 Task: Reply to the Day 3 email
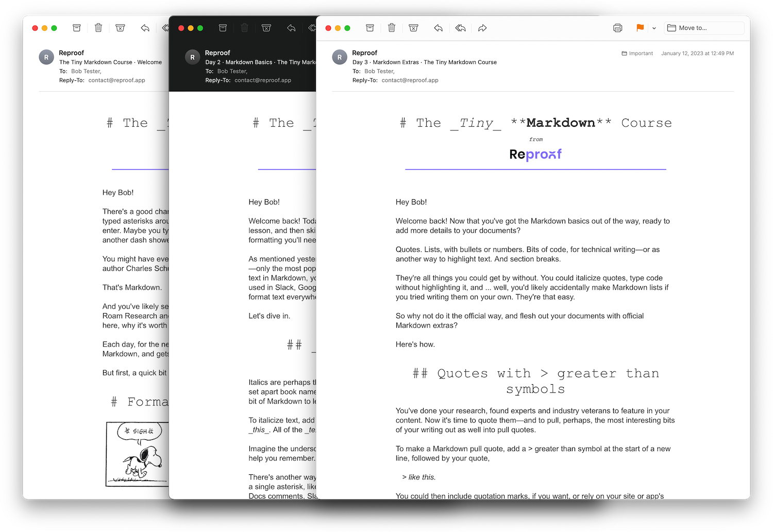click(439, 28)
